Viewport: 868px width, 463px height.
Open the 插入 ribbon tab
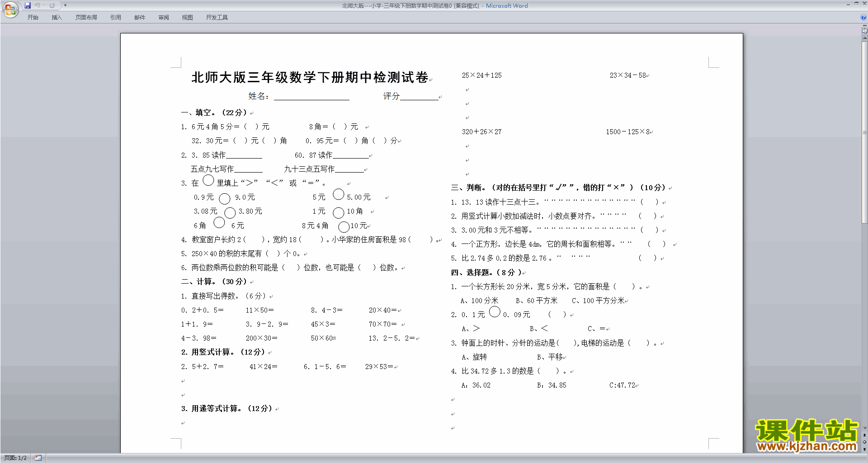tap(57, 18)
